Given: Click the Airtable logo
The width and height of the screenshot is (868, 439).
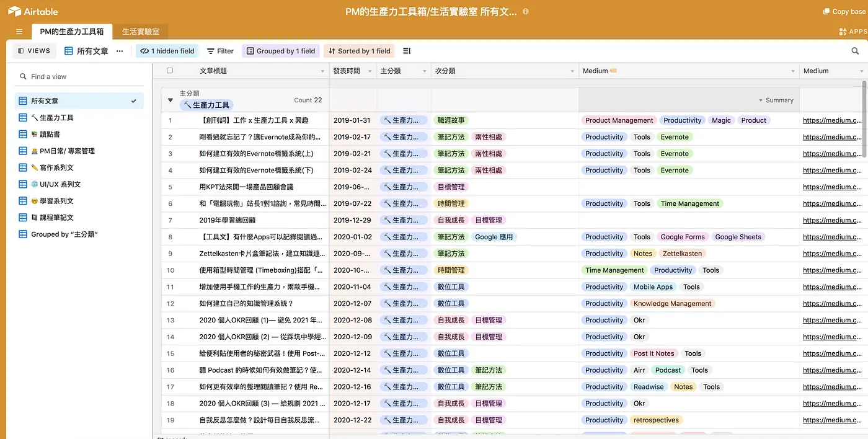Looking at the screenshot, I should [x=33, y=11].
